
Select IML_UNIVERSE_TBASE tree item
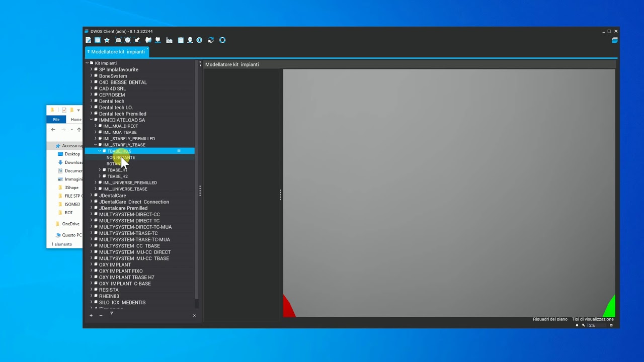(x=125, y=189)
